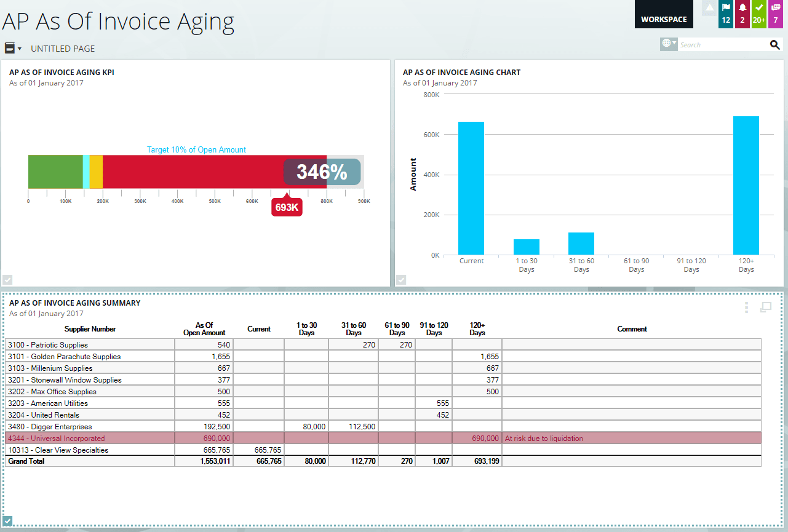Open the globe search scope dropdown

coord(669,44)
